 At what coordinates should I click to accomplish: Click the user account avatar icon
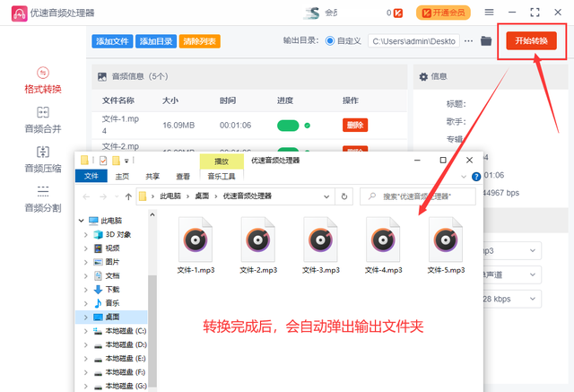[311, 13]
